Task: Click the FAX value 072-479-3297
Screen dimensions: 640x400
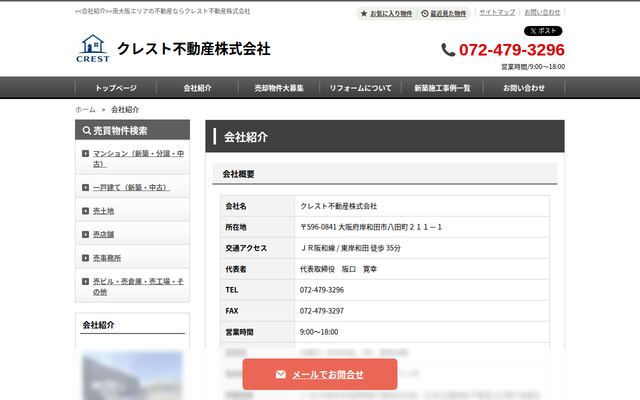Action: click(x=322, y=311)
